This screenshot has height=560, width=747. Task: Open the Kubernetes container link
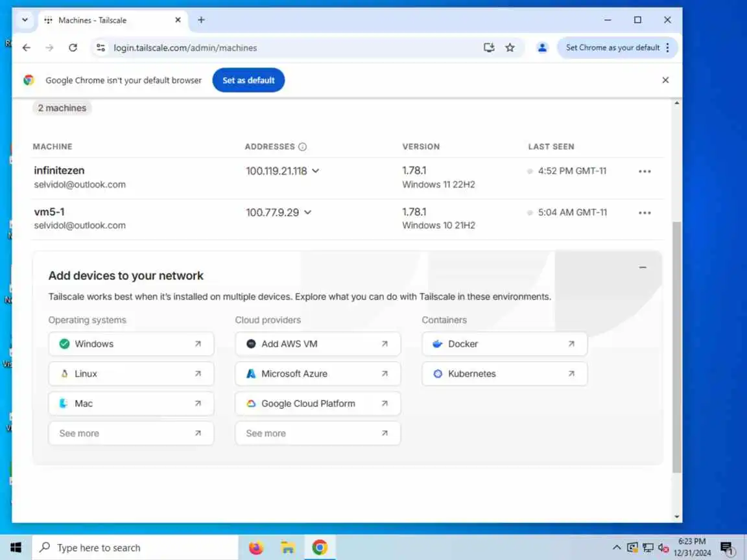coord(504,374)
